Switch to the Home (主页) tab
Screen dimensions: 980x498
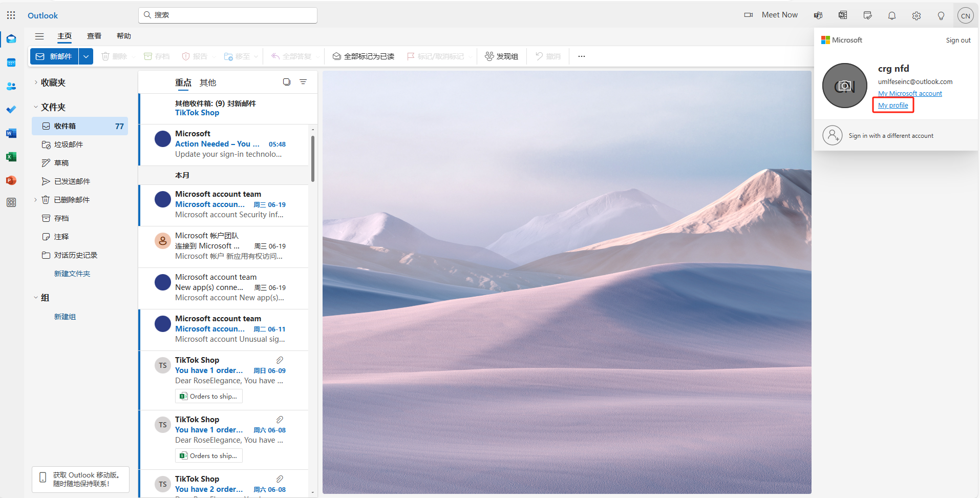click(65, 36)
